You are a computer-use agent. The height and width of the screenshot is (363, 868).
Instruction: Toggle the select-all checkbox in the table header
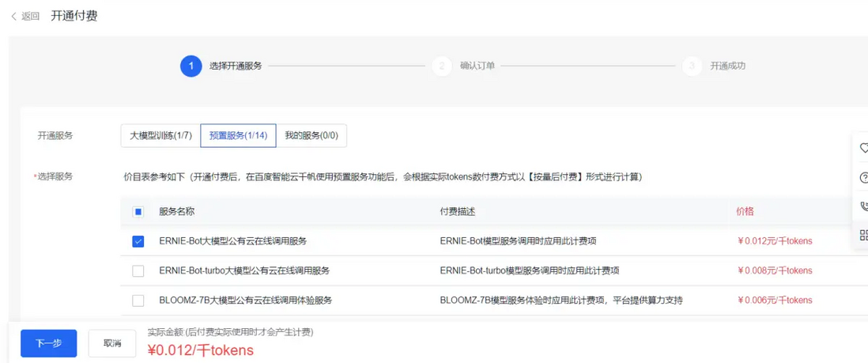138,212
